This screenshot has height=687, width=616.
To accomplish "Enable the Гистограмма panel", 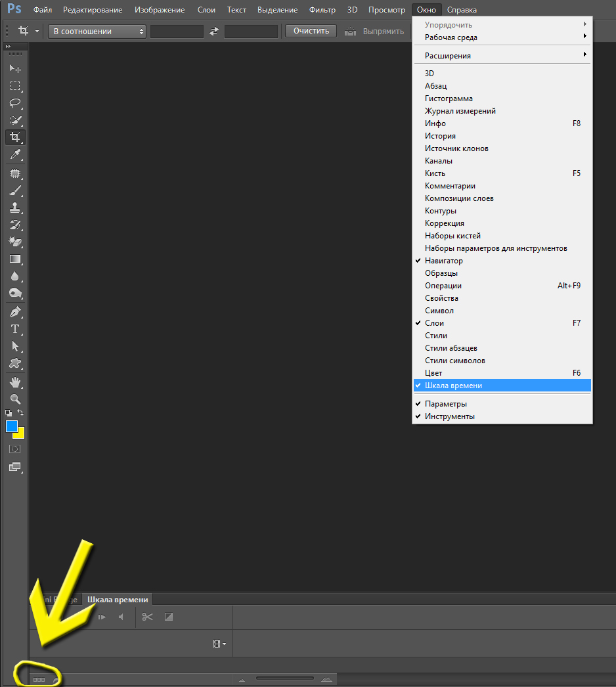I will (x=502, y=99).
